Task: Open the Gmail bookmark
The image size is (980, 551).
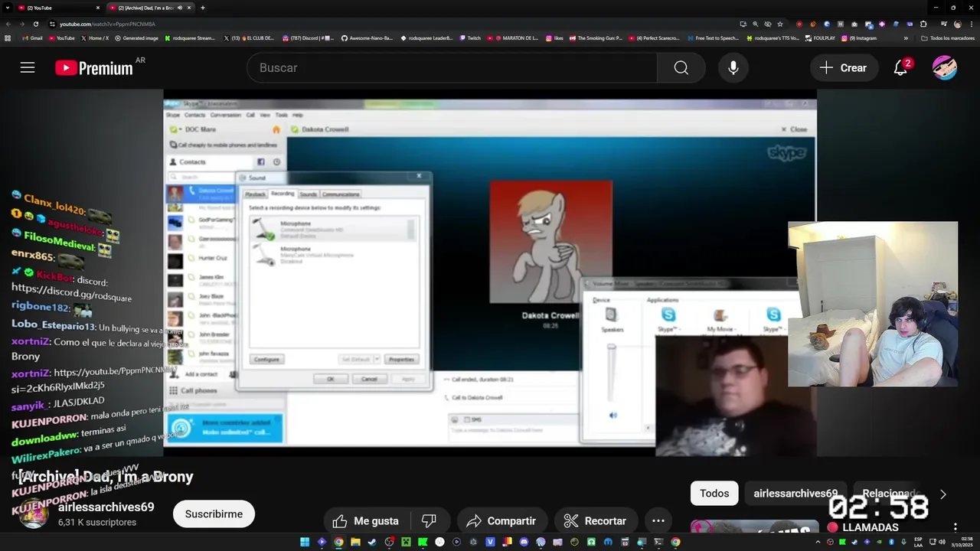Action: pos(32,37)
